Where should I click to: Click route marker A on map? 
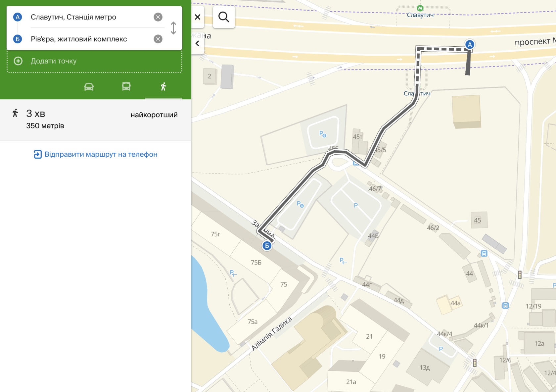[469, 44]
